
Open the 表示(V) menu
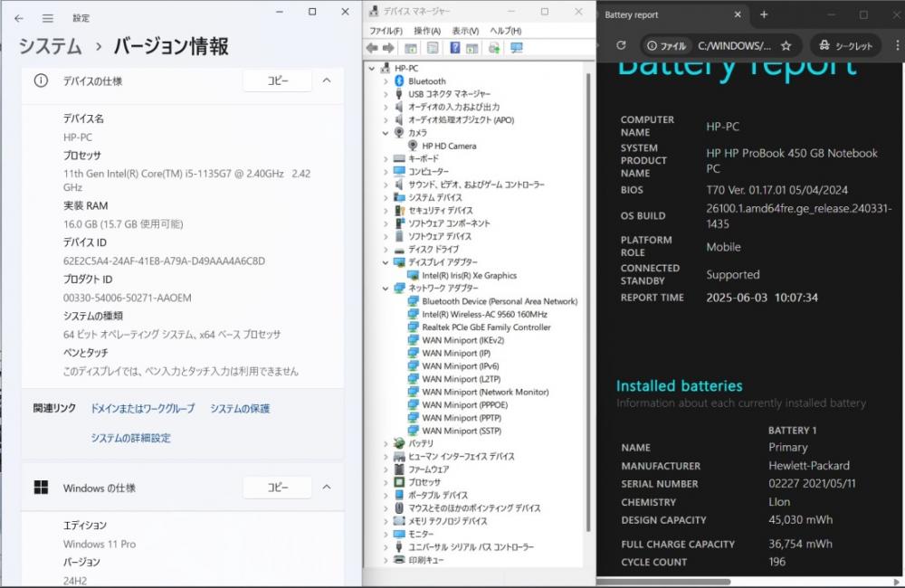tap(465, 31)
